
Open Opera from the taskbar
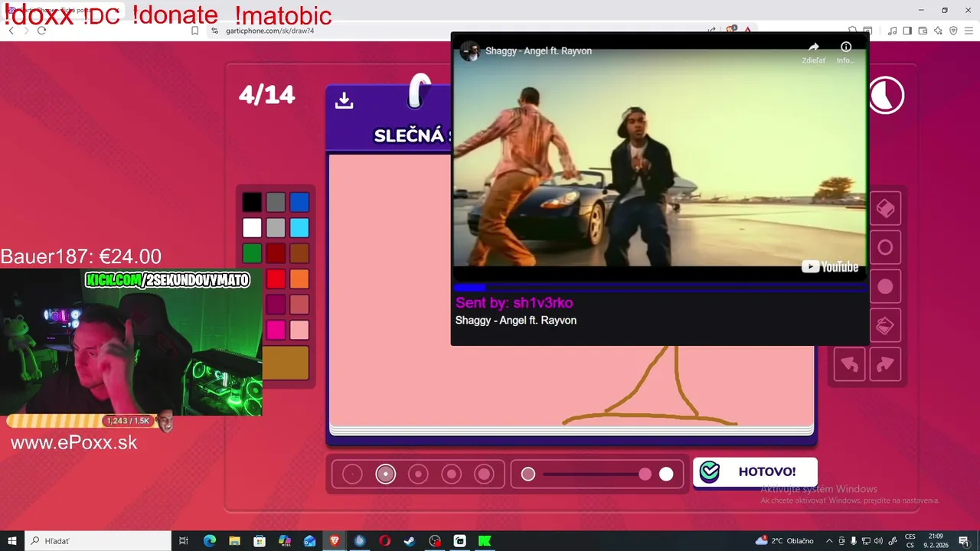384,541
